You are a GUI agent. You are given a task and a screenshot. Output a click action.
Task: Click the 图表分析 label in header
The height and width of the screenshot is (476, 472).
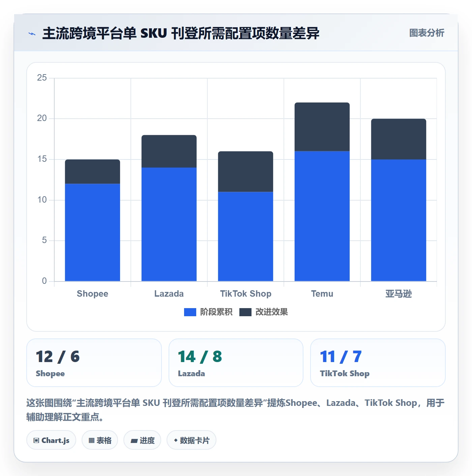click(426, 33)
